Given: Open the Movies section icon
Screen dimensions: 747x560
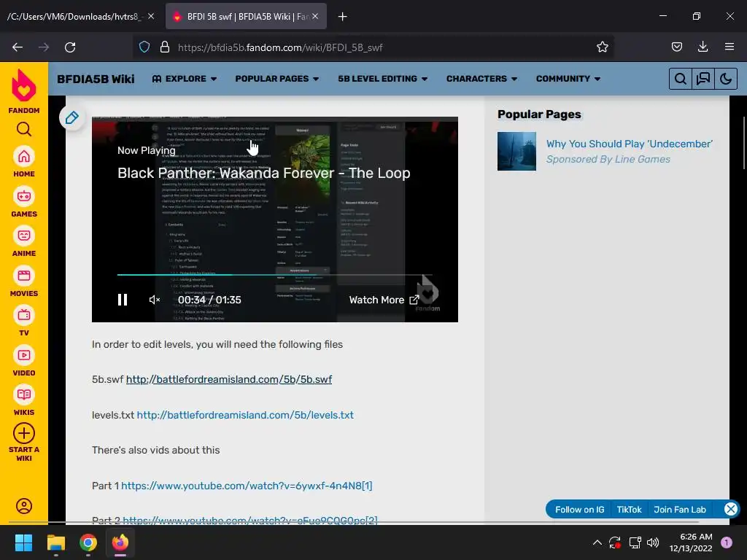Looking at the screenshot, I should click(x=24, y=276).
